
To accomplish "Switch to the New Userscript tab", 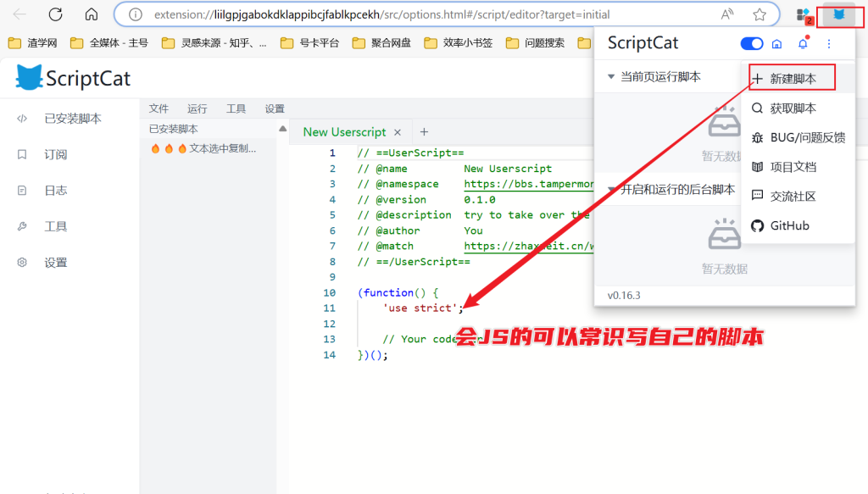I will pos(344,131).
